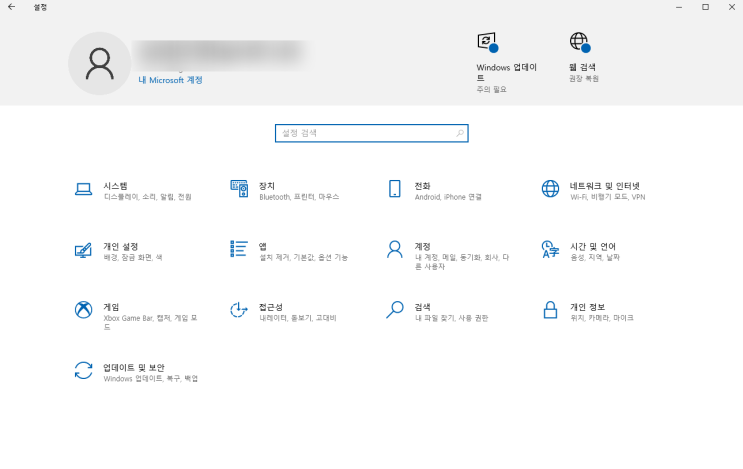Select 업데이트 및 보안 title
The width and height of the screenshot is (743, 469).
pyautogui.click(x=134, y=368)
